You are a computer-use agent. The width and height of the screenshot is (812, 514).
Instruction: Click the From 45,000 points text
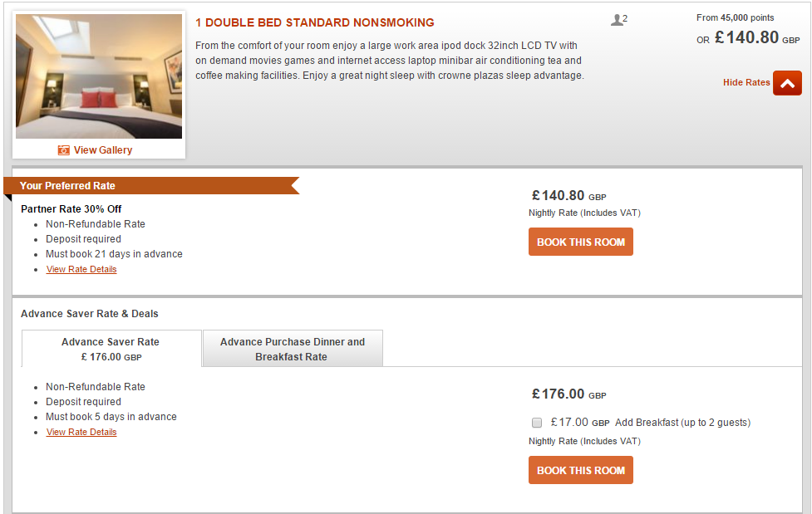click(735, 17)
